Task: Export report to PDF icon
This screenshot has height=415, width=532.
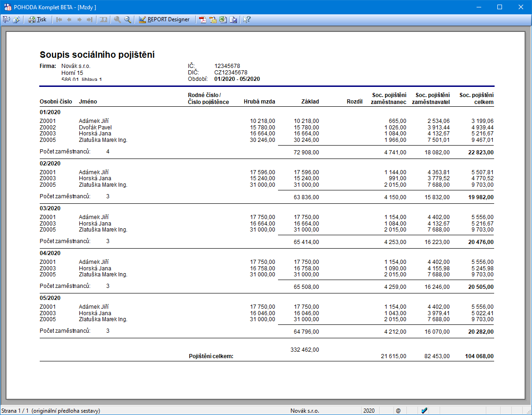Action: pos(203,20)
